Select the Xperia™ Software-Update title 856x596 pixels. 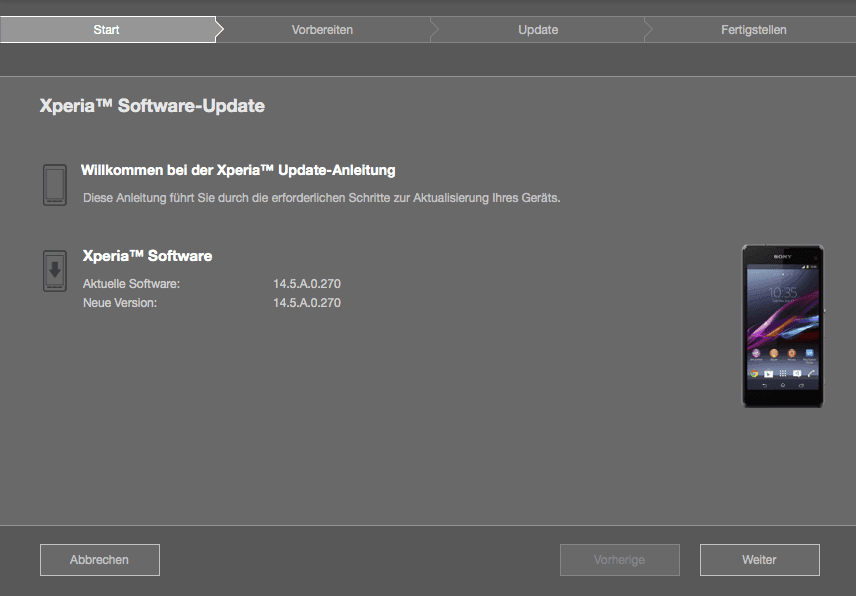(x=152, y=106)
